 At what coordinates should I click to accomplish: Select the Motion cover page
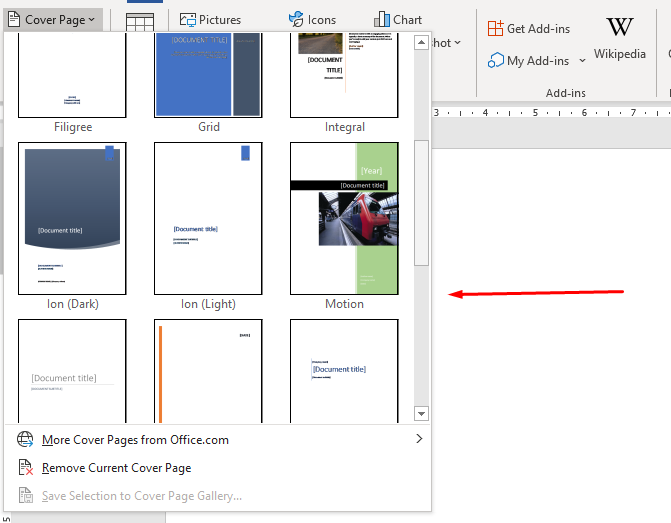pos(344,218)
